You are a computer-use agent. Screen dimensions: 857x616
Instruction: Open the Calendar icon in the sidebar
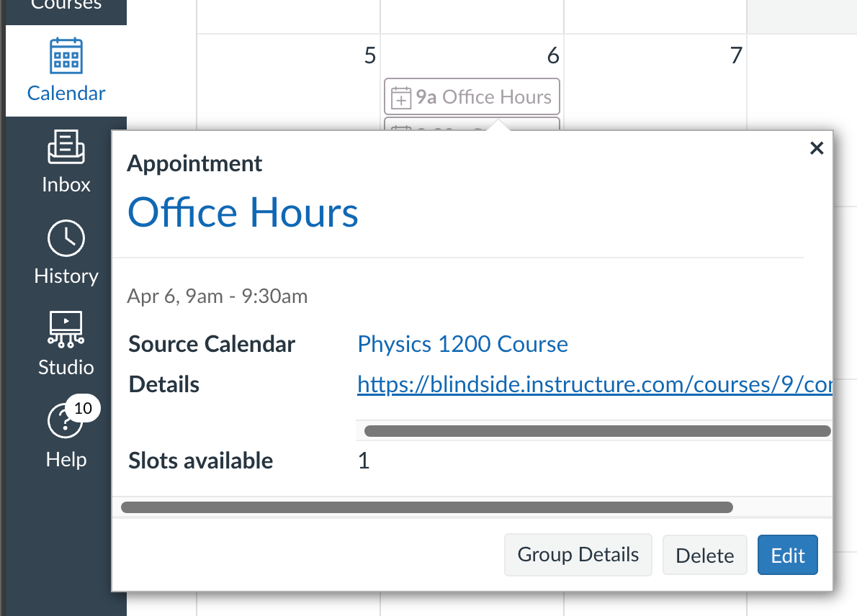point(66,56)
